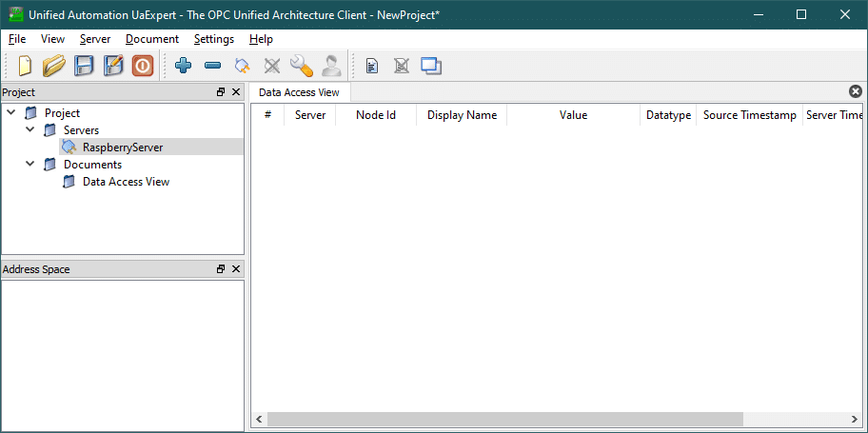Open the Settings menu
The width and height of the screenshot is (868, 433).
[x=213, y=39]
